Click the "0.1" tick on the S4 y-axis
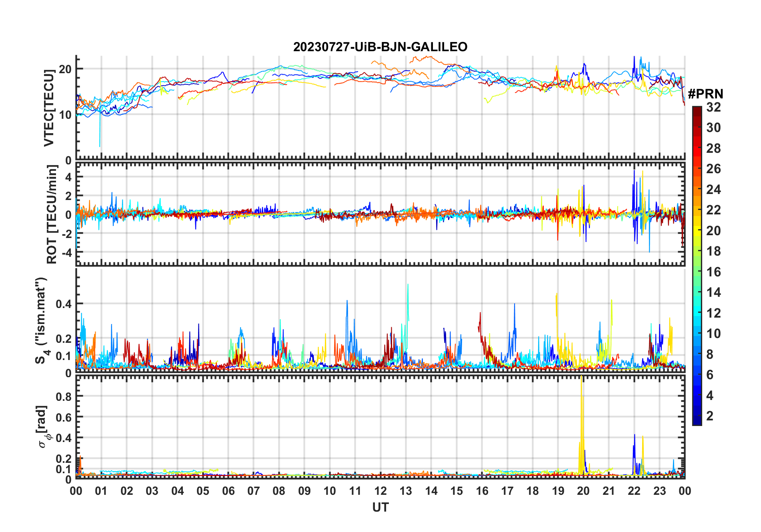This screenshot has width=761, height=532. pos(64,356)
